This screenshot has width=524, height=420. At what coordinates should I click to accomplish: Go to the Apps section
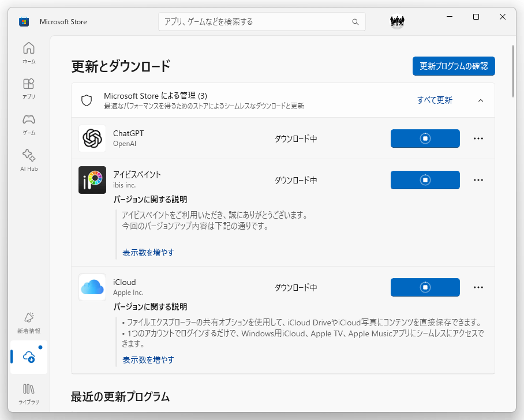point(29,88)
